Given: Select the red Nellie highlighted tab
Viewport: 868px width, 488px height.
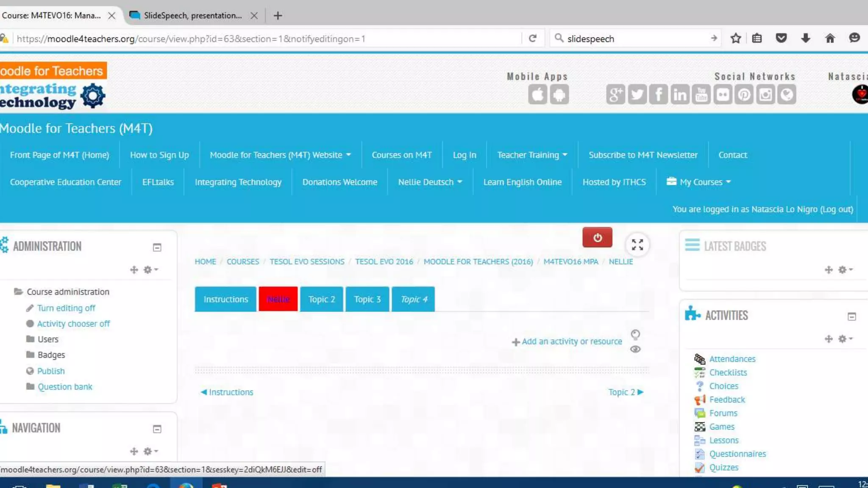Looking at the screenshot, I should [x=278, y=299].
